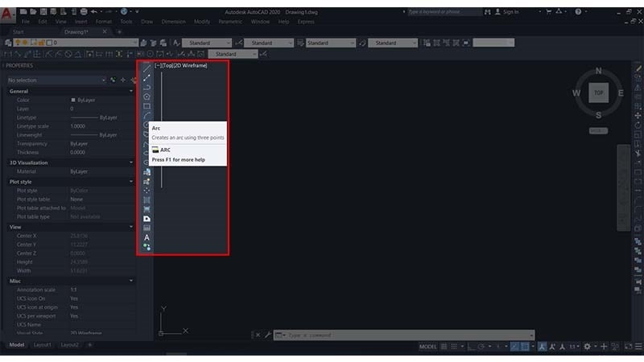Collapse the Plot style section
Viewport: 644px width, 362px height.
(x=131, y=182)
